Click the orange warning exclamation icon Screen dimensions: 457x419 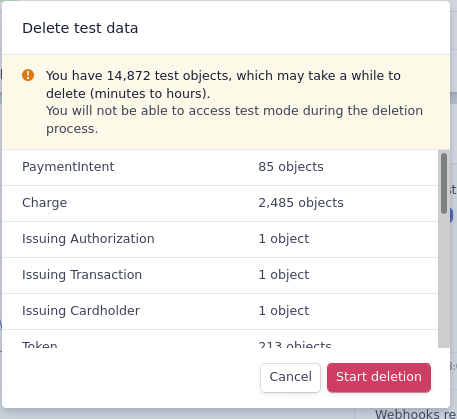28,75
